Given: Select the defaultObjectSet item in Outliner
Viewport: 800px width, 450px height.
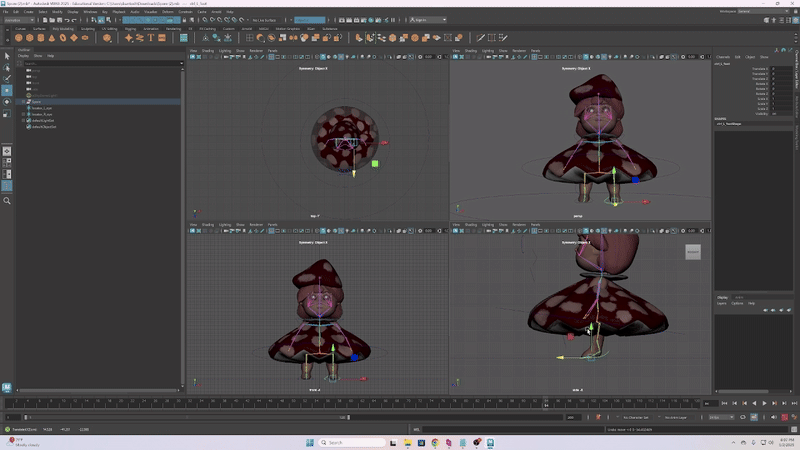Looking at the screenshot, I should [44, 127].
